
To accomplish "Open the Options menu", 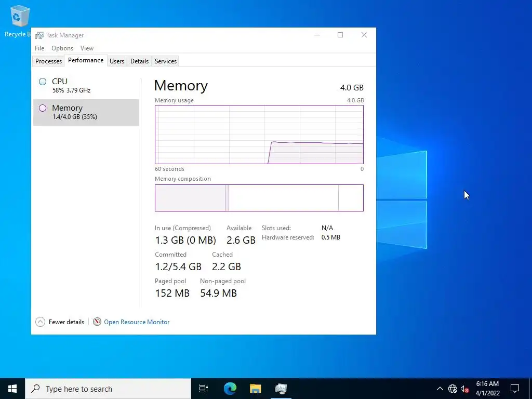I will point(62,48).
